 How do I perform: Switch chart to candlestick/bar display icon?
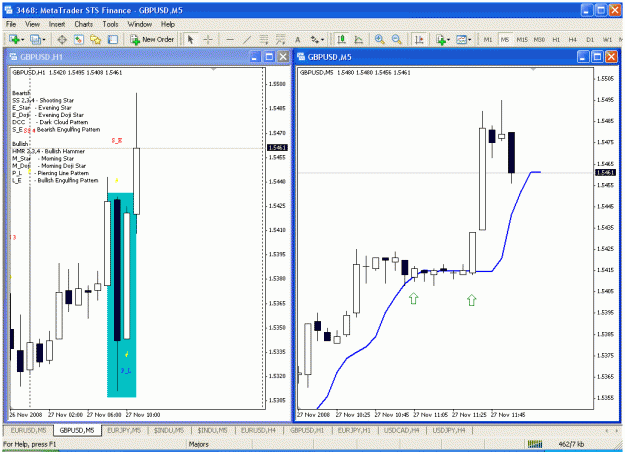point(341,39)
